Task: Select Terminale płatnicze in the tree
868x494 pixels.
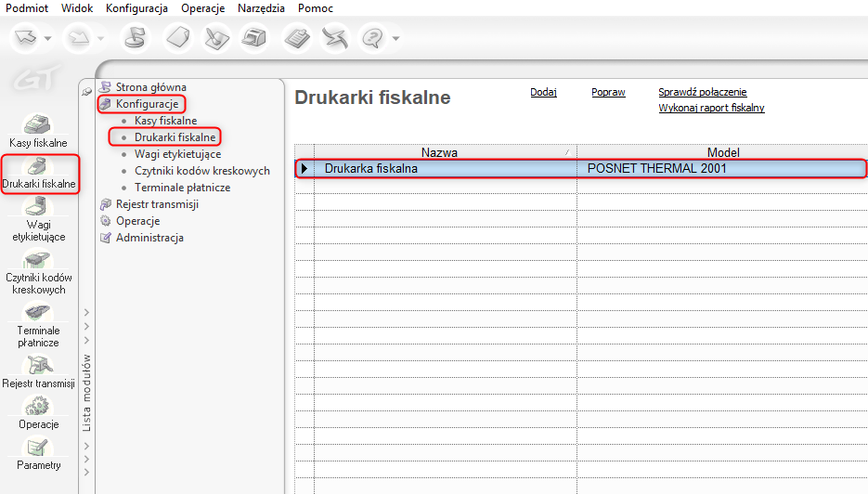Action: point(182,188)
